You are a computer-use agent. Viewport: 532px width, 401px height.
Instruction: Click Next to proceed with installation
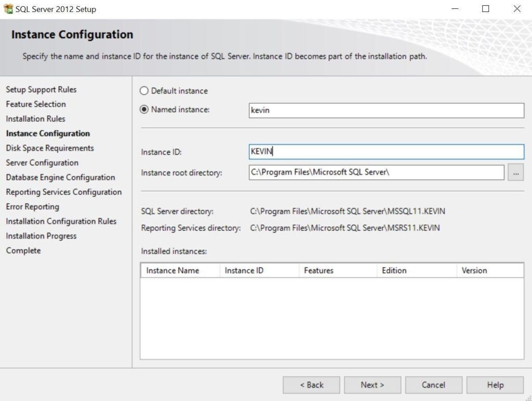372,385
